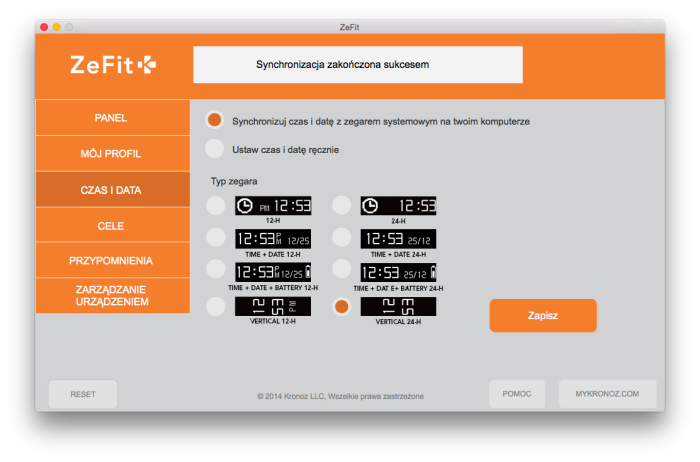Screen dimensions: 700x462
Task: Select TIME + DATE + BATTERY 24-H radio button
Action: click(342, 270)
